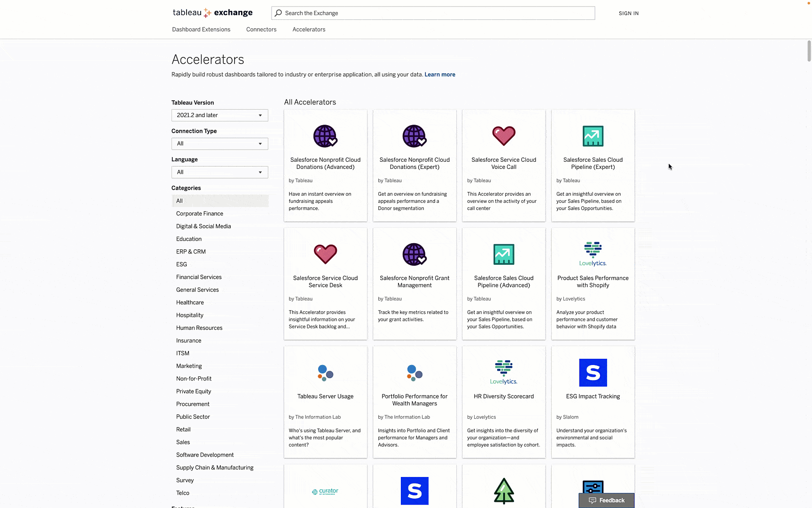Click the Service Cloud Voice Call heart icon
This screenshot has height=508, width=812.
pyautogui.click(x=504, y=136)
